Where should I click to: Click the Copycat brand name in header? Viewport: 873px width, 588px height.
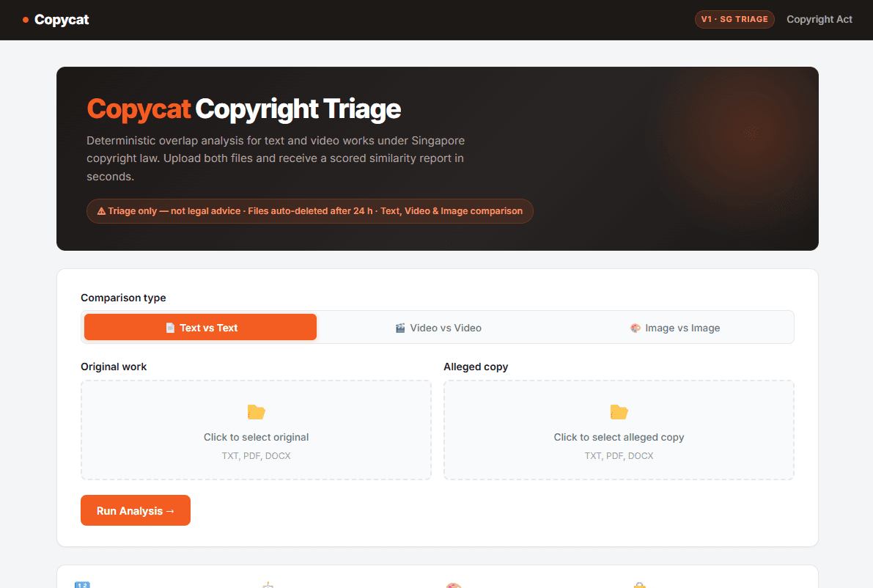62,20
